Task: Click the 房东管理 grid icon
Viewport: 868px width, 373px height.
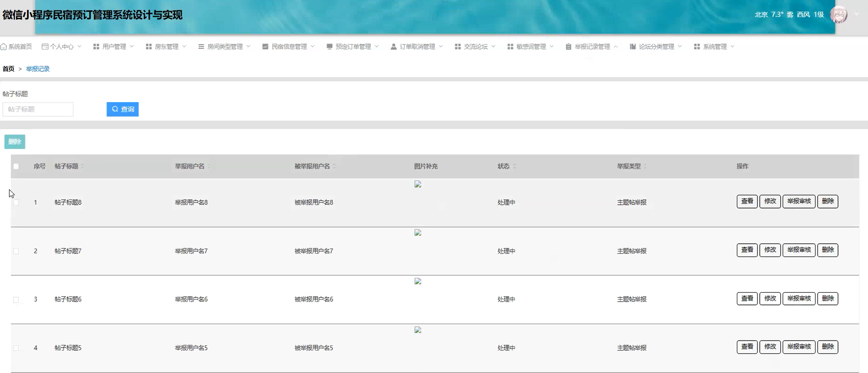Action: tap(149, 47)
